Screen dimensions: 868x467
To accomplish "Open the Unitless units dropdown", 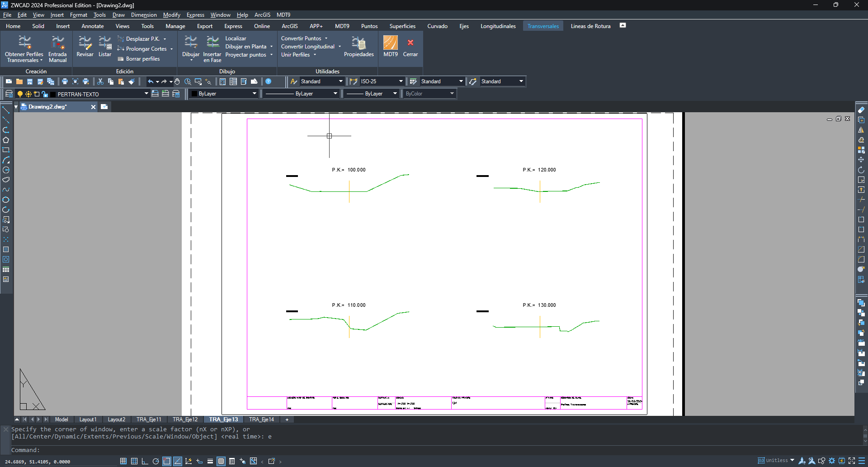I will point(792,461).
